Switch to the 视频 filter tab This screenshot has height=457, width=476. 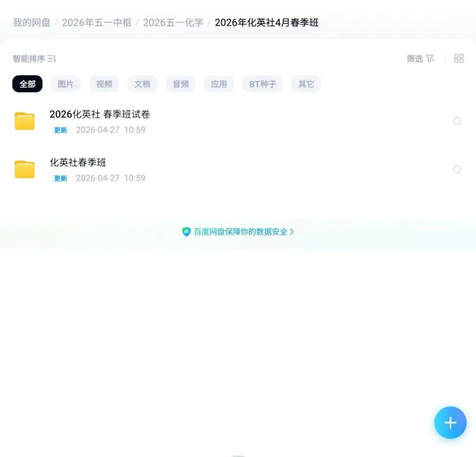click(x=104, y=83)
